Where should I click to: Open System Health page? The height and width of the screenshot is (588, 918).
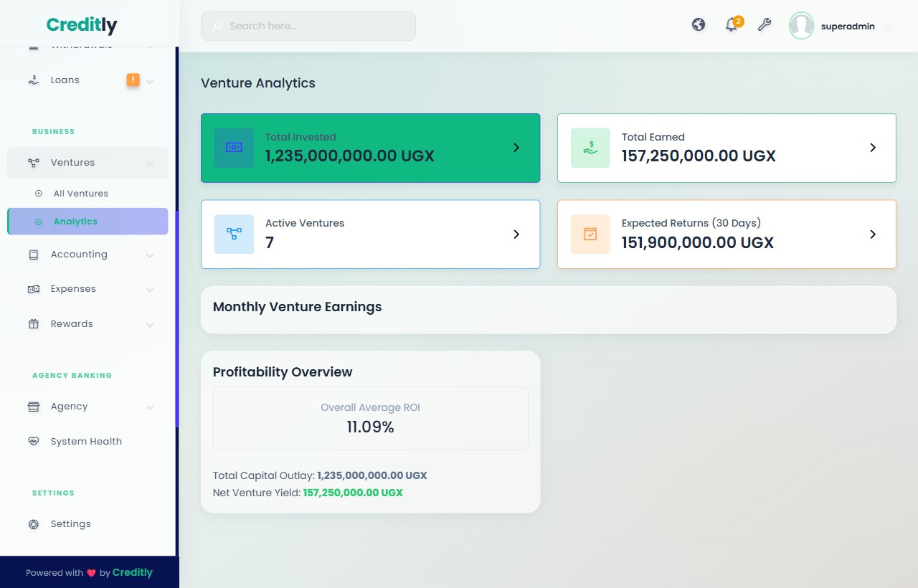[x=87, y=442]
